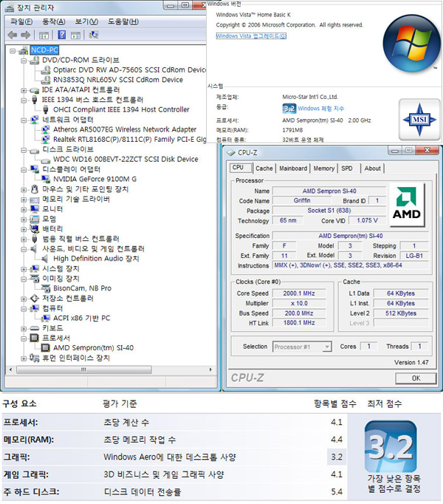Click the Windows 체험 지수 link
Viewport: 443px width, 504px height.
point(320,109)
